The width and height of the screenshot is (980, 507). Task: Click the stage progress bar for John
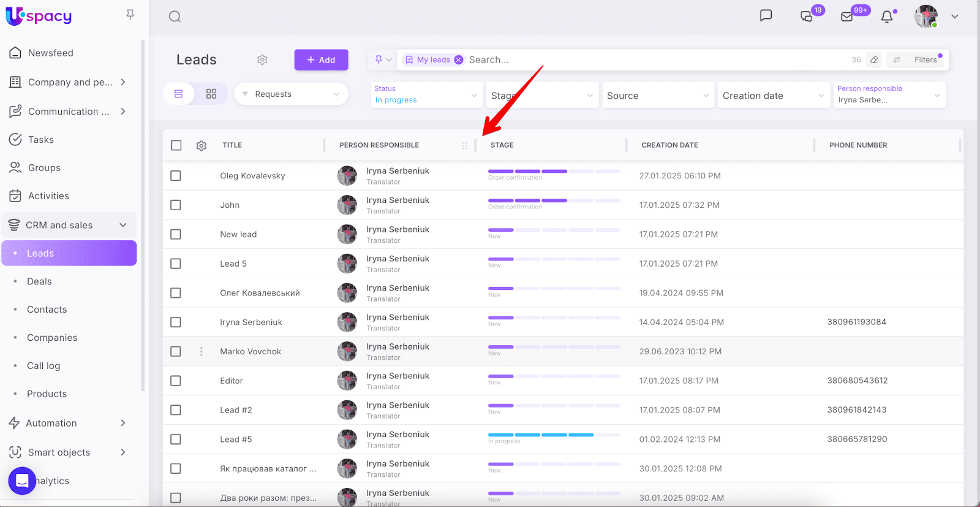tap(554, 200)
